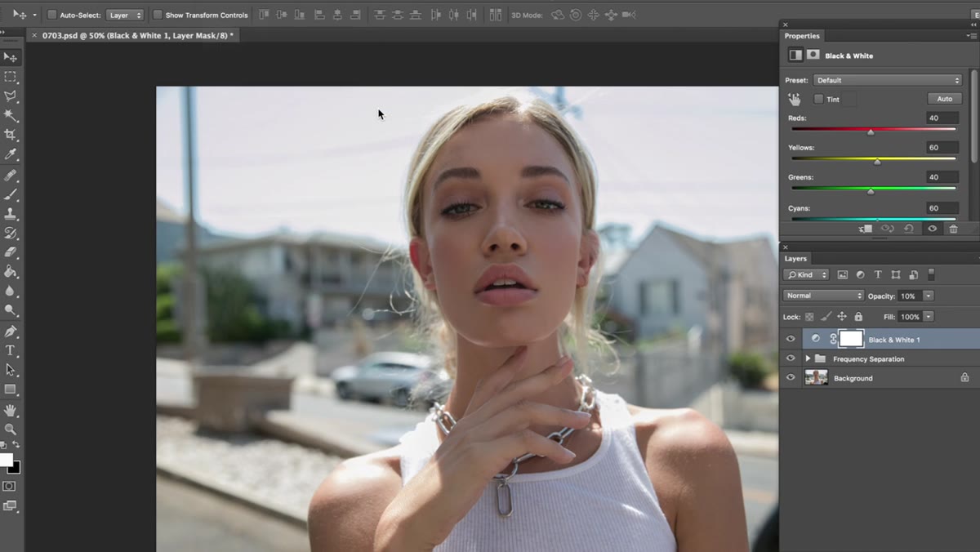The height and width of the screenshot is (552, 980).
Task: Filter layers by pixel layers
Action: point(842,274)
